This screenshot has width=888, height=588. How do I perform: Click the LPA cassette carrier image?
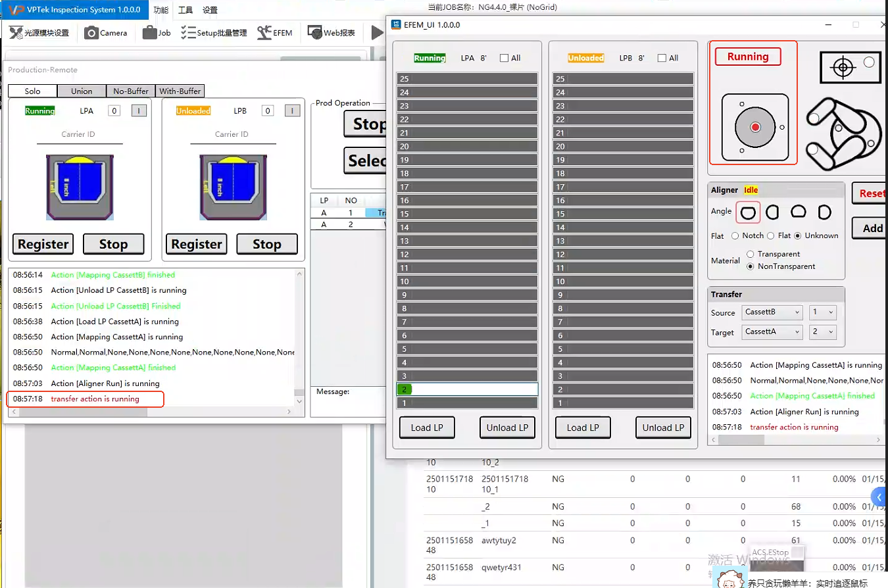[80, 187]
